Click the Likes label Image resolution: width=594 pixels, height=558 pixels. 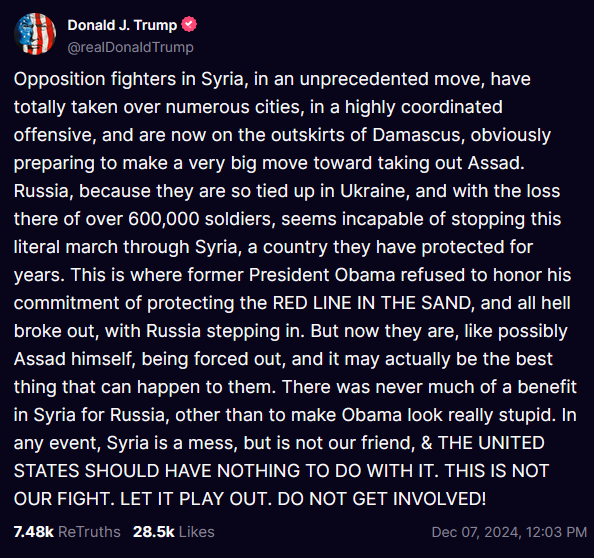(197, 532)
